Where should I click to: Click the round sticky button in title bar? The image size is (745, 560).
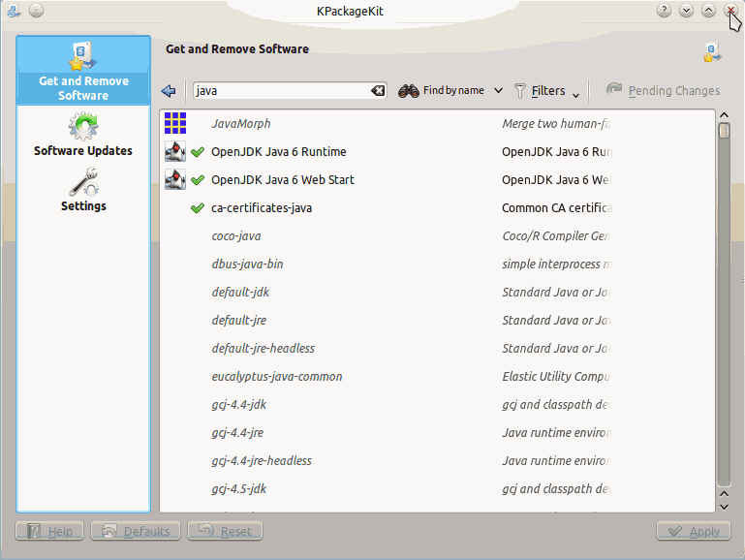(x=36, y=10)
